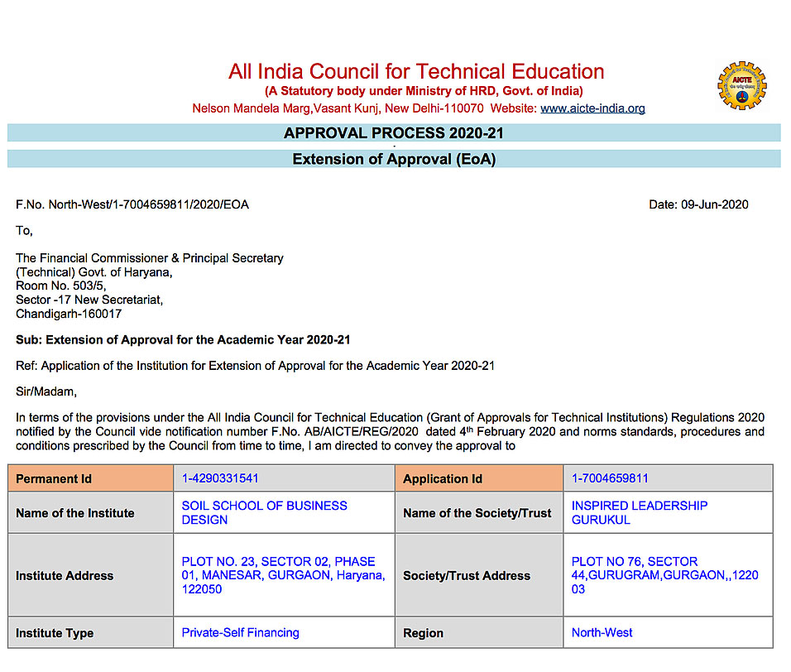Click the 'A Statutory body under Ministry of HRD' line
This screenshot has width=791, height=672.
click(x=424, y=91)
